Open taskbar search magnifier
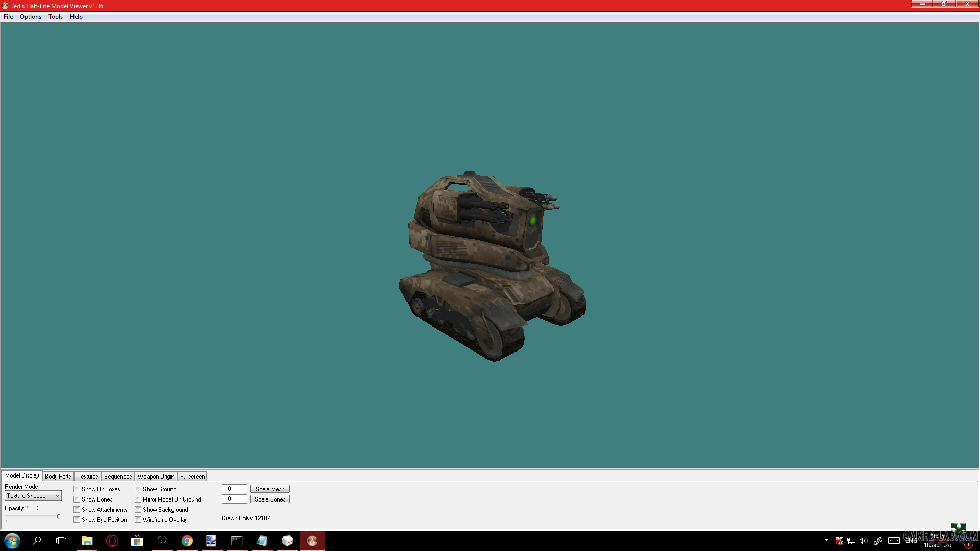The height and width of the screenshot is (551, 980). [37, 541]
